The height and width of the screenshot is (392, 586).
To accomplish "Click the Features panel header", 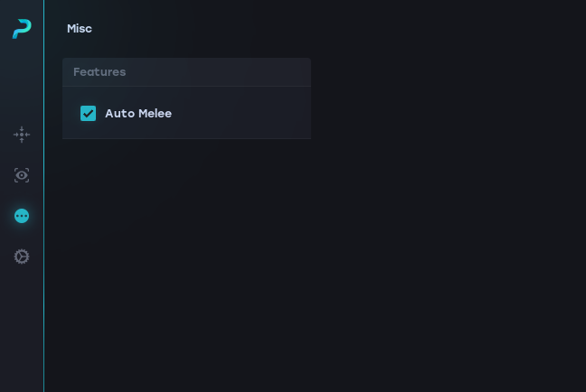I will (99, 72).
